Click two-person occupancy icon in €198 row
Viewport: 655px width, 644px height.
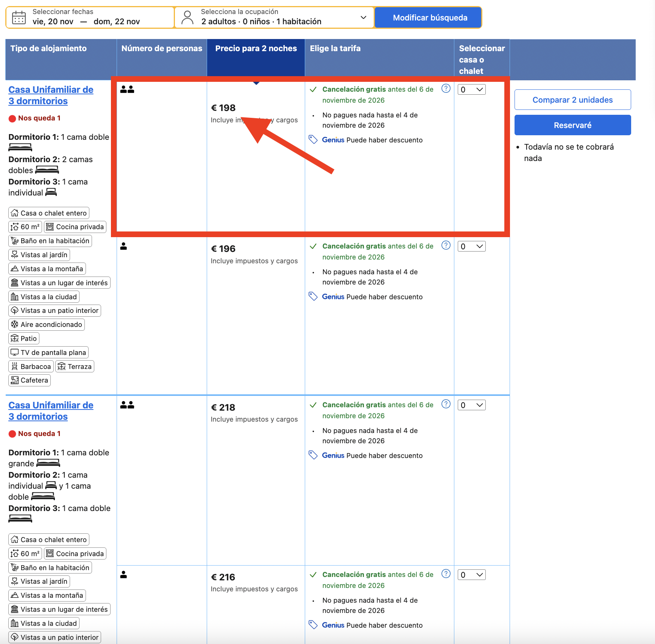(127, 89)
